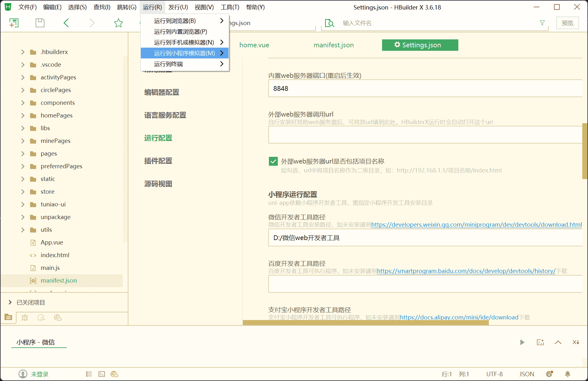Open 源码视图 settings section
588x381 pixels.
pyautogui.click(x=158, y=184)
